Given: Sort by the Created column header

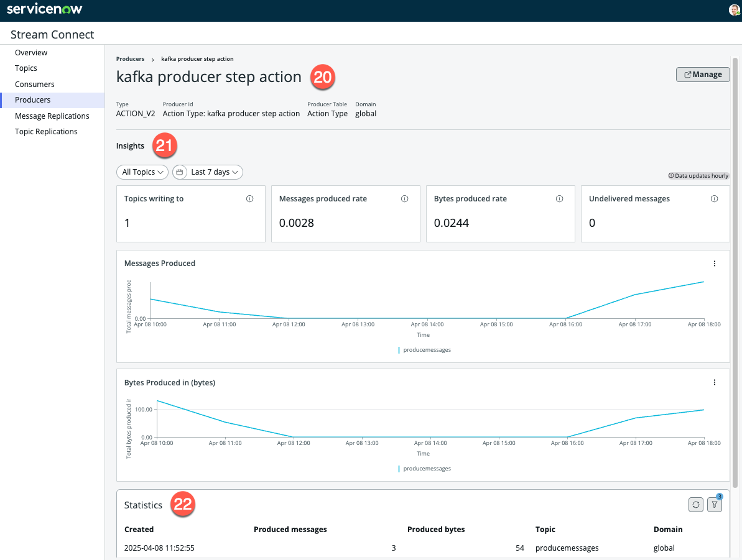Looking at the screenshot, I should coord(139,530).
